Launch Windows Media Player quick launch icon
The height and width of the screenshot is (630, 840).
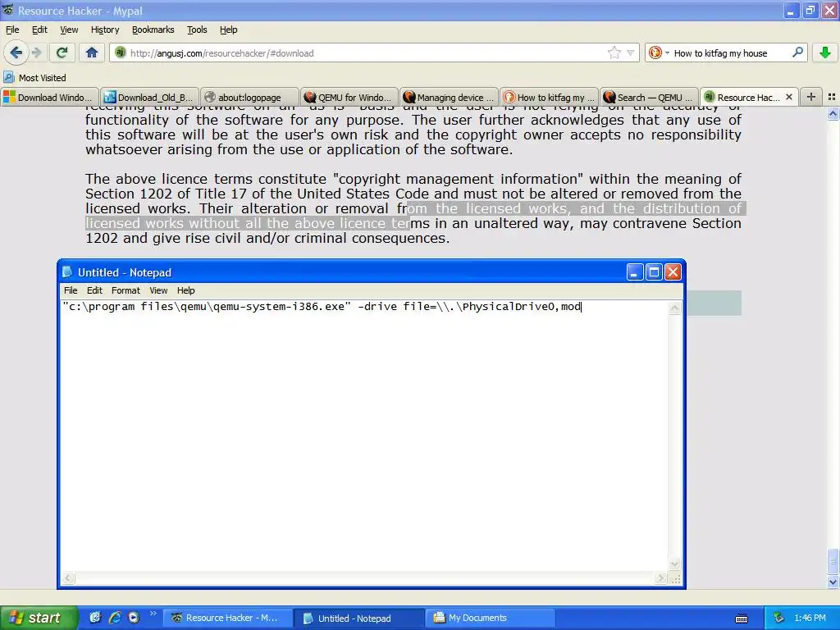[x=134, y=618]
